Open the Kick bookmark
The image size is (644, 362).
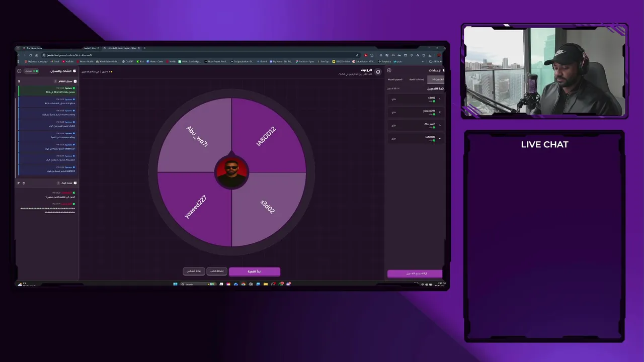pyautogui.click(x=141, y=61)
